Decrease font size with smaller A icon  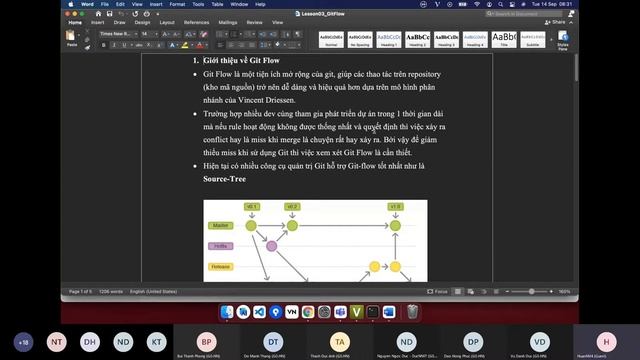click(x=176, y=34)
